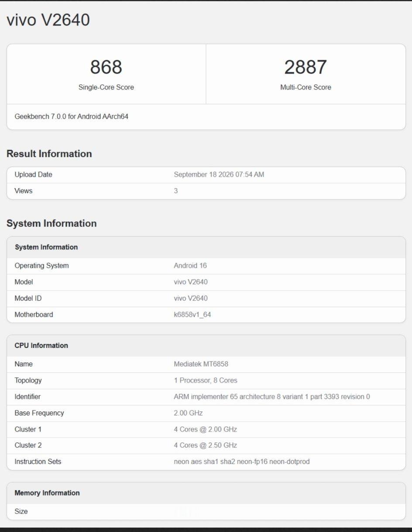Image resolution: width=412 pixels, height=532 pixels.
Task: Click the Cluster 2 label
Action: 28,446
